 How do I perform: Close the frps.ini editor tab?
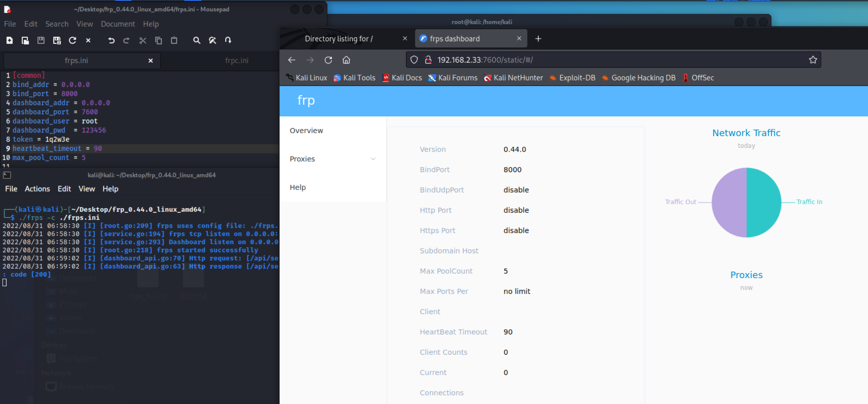click(x=151, y=61)
